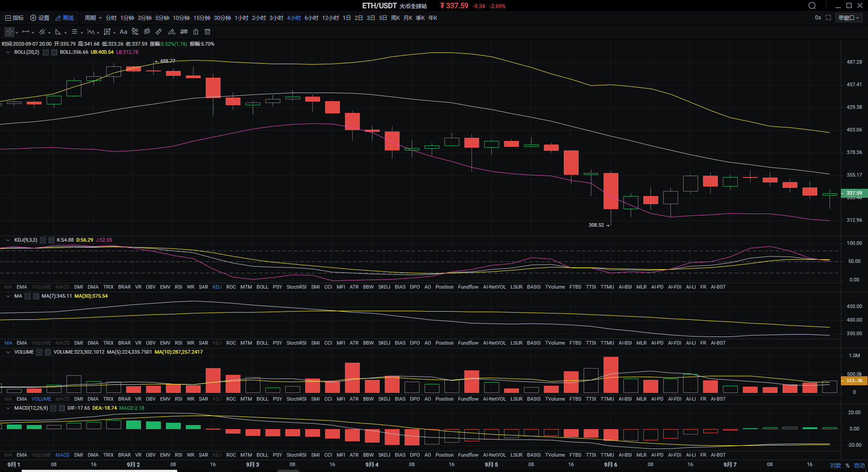Select the wave numbering tool
The height and width of the screenshot is (472, 868).
[91, 32]
